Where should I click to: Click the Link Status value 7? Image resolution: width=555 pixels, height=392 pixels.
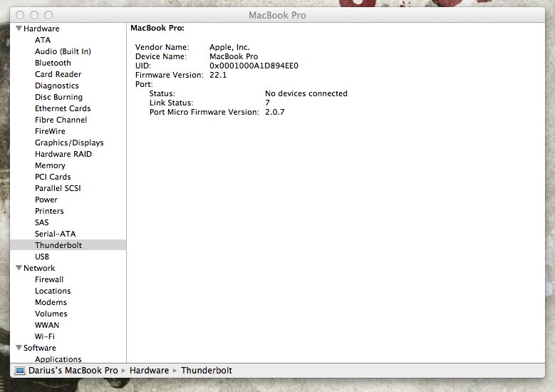[267, 103]
